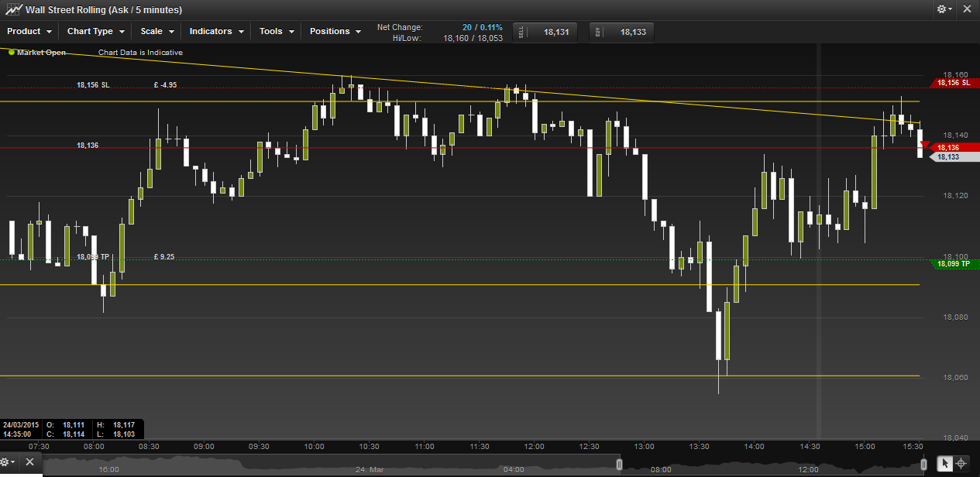980x477 pixels.
Task: Open the Tools dropdown menu
Action: pos(277,32)
